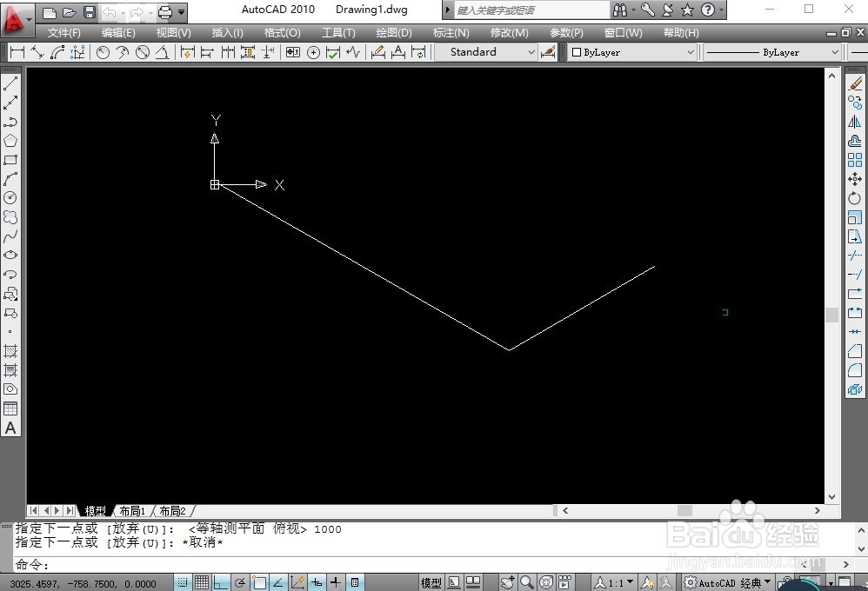Toggle Ortho mode in status bar
Screen dimensions: 868x591
[221, 582]
